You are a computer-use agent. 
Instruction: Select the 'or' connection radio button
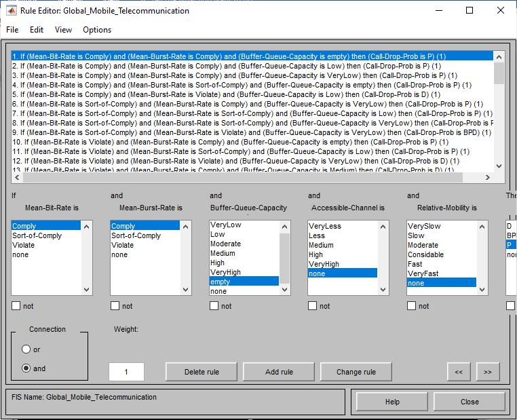pyautogui.click(x=26, y=349)
